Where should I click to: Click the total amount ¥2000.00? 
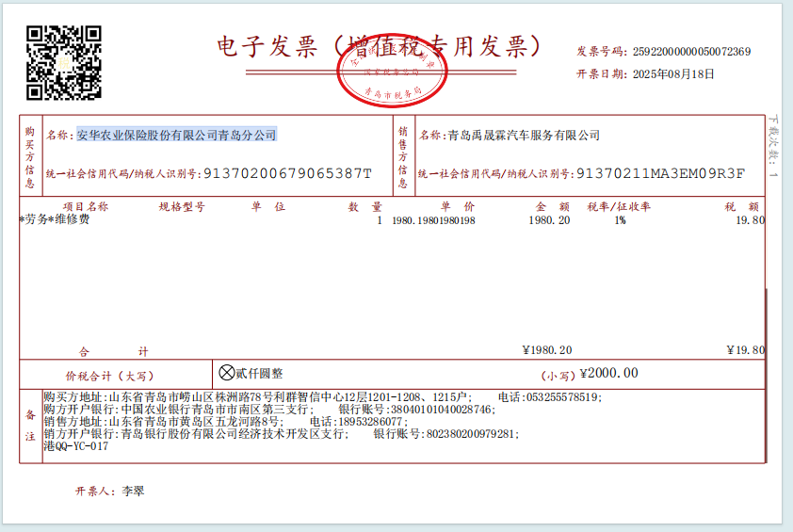pyautogui.click(x=608, y=373)
